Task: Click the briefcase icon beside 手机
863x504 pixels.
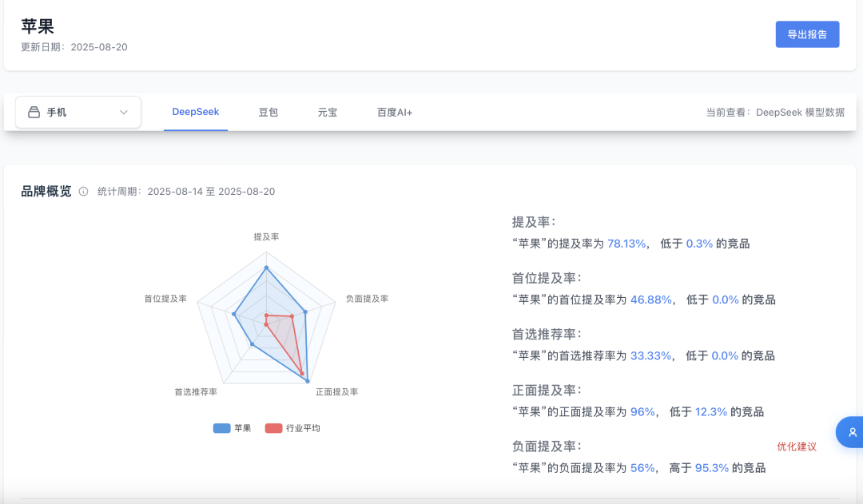Action: coord(34,113)
